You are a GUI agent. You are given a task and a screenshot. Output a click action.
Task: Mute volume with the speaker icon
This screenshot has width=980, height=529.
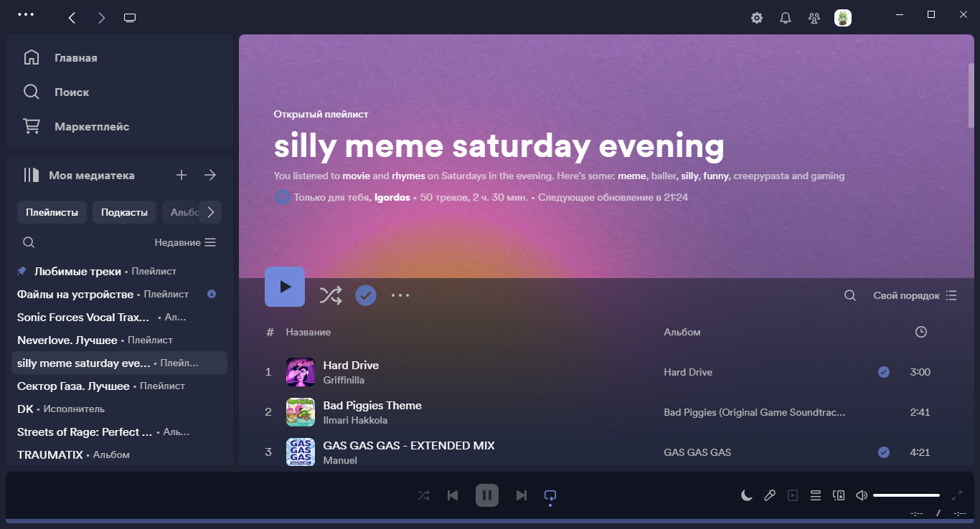click(x=862, y=495)
